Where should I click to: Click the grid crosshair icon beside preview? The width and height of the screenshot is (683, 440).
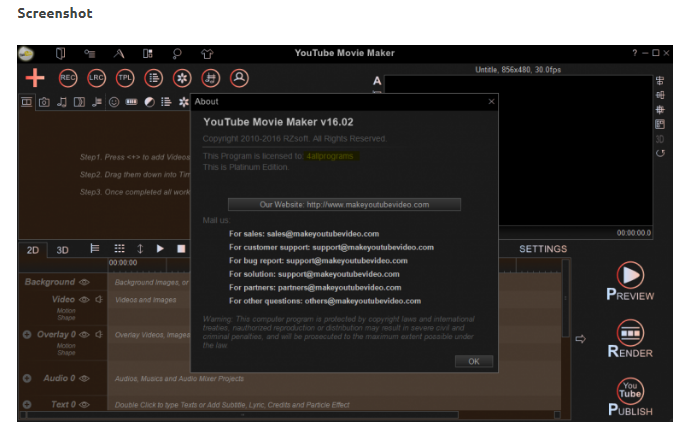tap(660, 109)
